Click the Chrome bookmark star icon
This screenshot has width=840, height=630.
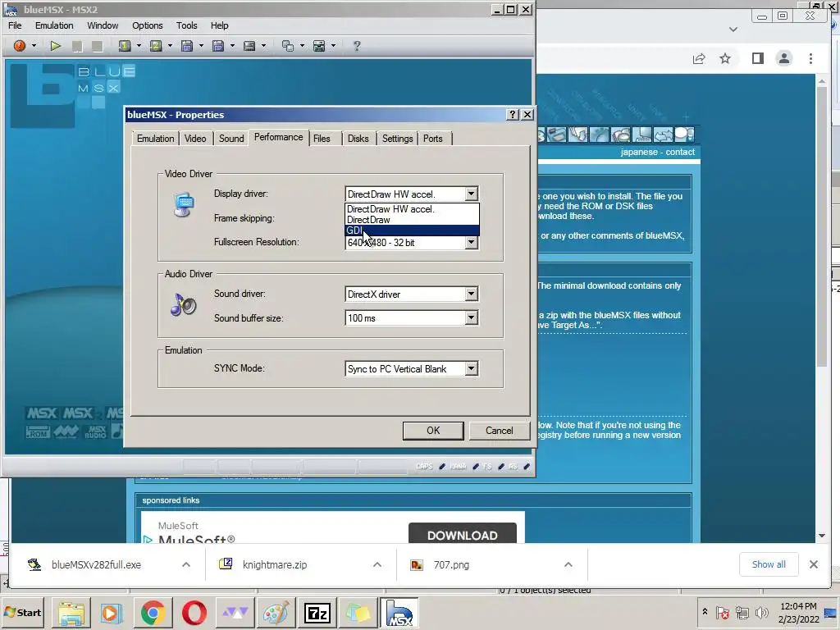click(x=725, y=58)
